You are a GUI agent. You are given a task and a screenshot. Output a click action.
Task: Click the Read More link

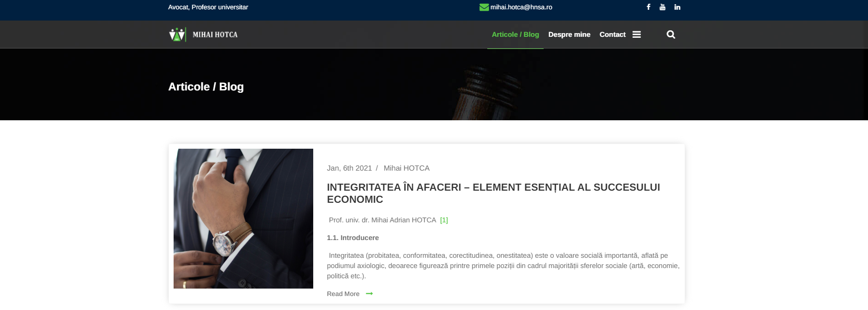pos(343,294)
